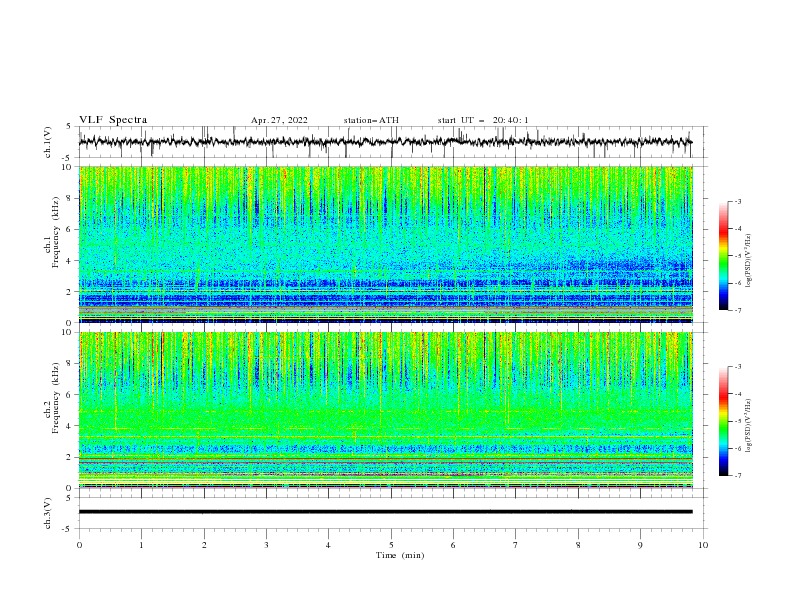Click time axis tick label "1"
The image size is (792, 612).
click(x=141, y=545)
